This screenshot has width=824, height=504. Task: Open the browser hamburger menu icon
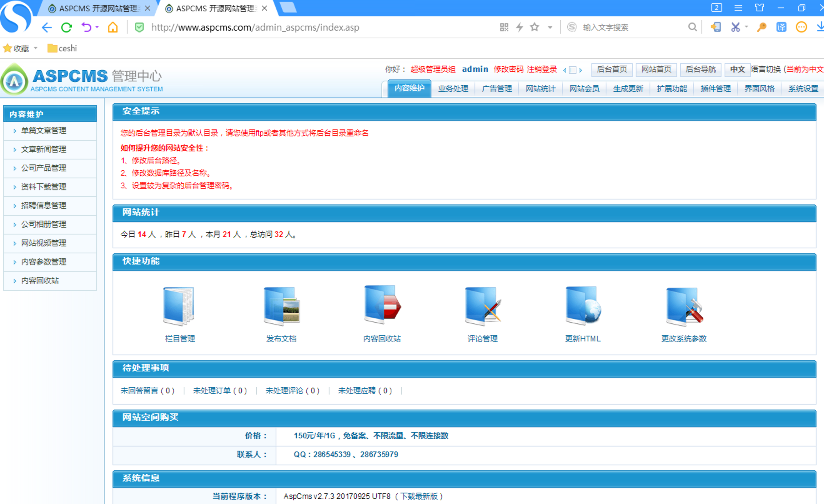pos(738,8)
